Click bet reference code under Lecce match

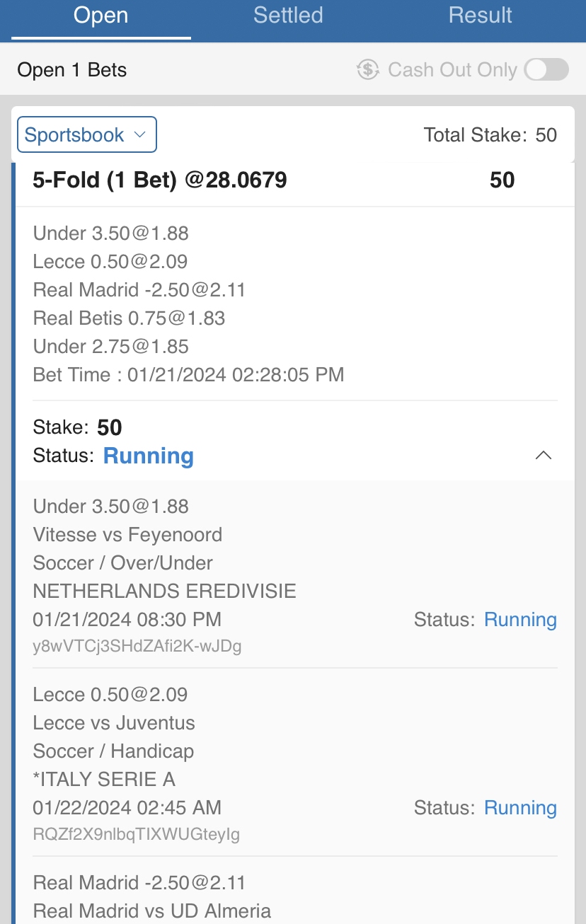pyautogui.click(x=136, y=834)
